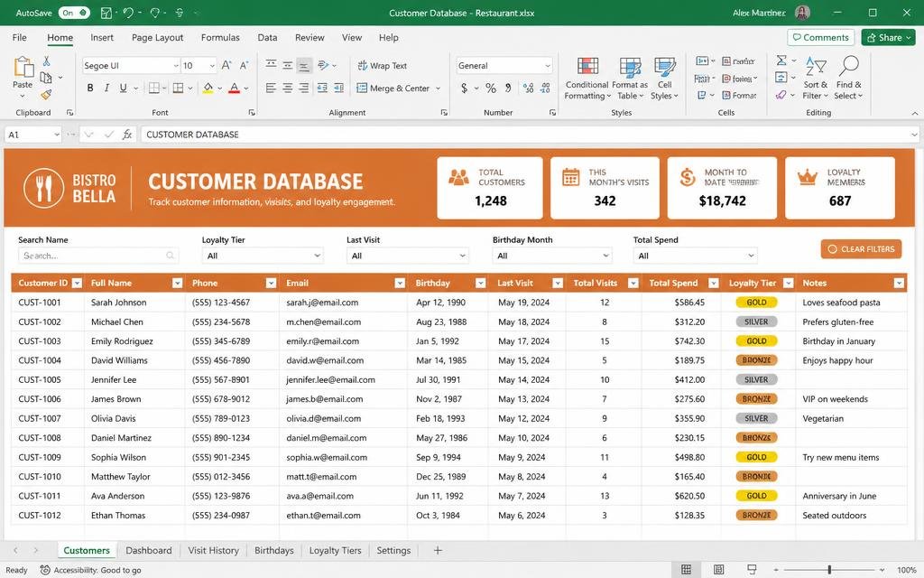Apply Percent Style format
The height and width of the screenshot is (578, 924).
tap(490, 88)
